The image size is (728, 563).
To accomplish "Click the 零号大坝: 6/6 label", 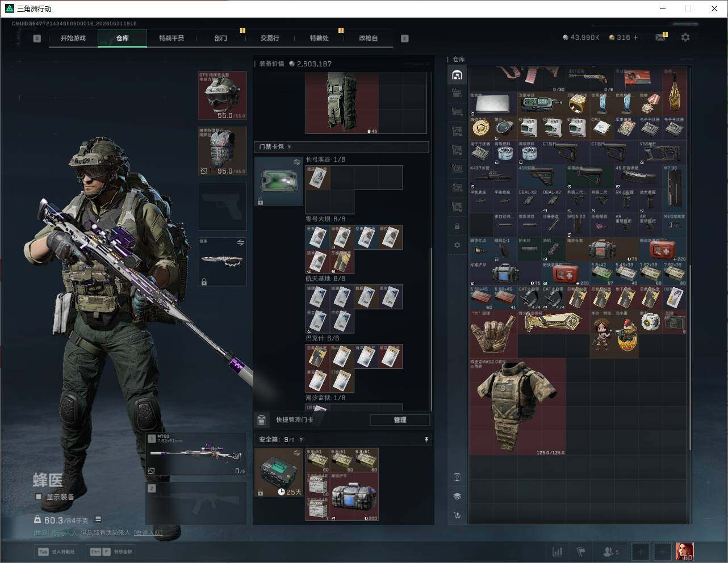I will 325,219.
